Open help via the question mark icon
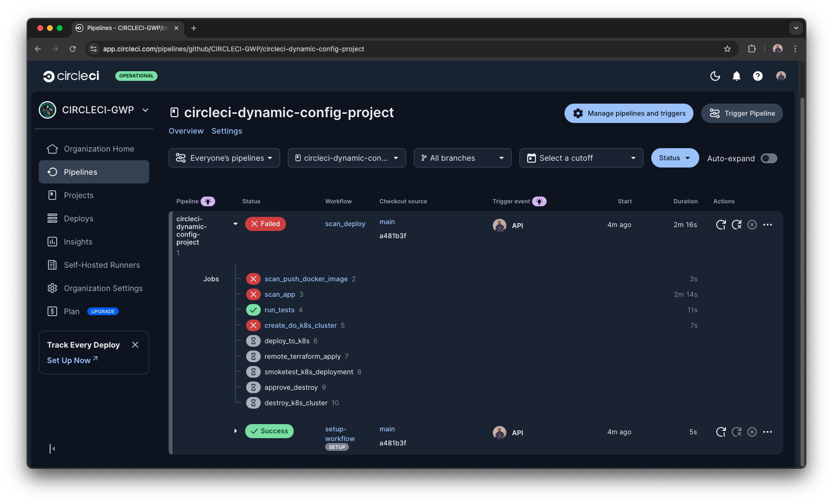This screenshot has width=833, height=504. (x=757, y=76)
